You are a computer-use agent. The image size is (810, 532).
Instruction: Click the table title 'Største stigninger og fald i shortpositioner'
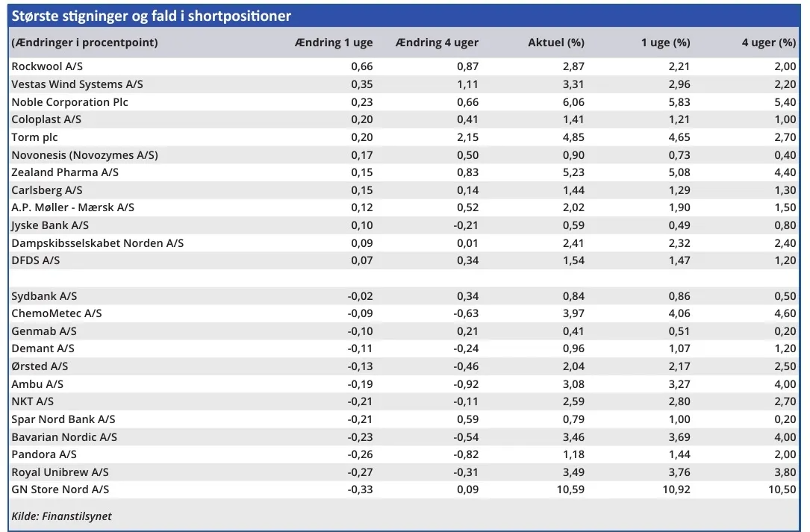pos(152,16)
